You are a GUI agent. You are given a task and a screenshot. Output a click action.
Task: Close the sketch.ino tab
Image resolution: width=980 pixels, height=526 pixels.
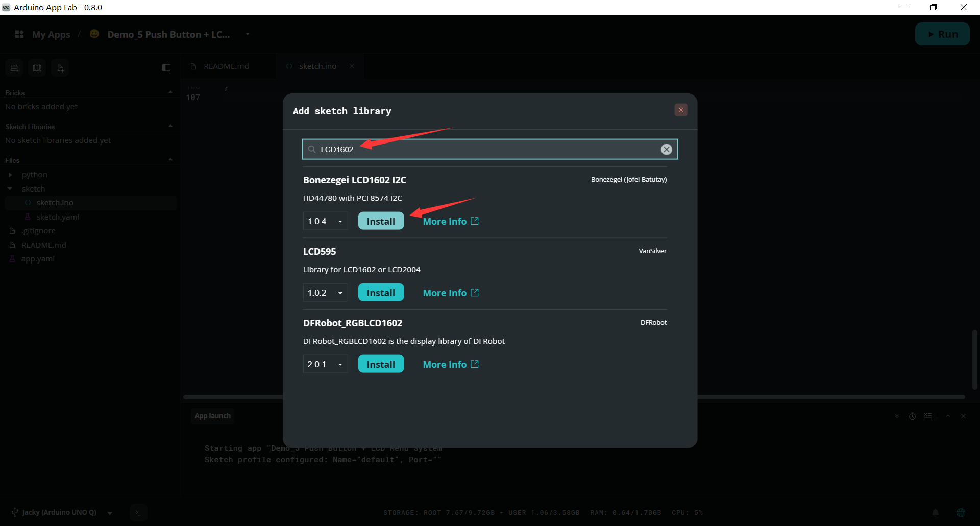[352, 66]
